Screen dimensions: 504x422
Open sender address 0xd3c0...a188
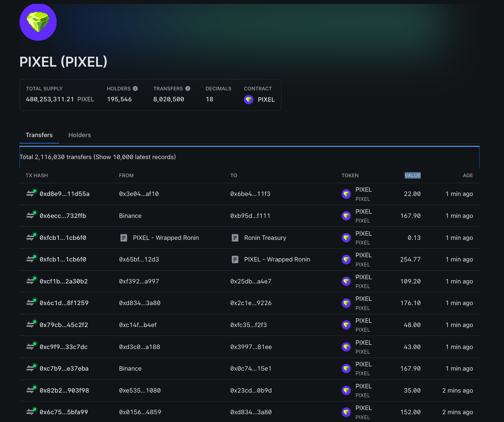click(140, 347)
